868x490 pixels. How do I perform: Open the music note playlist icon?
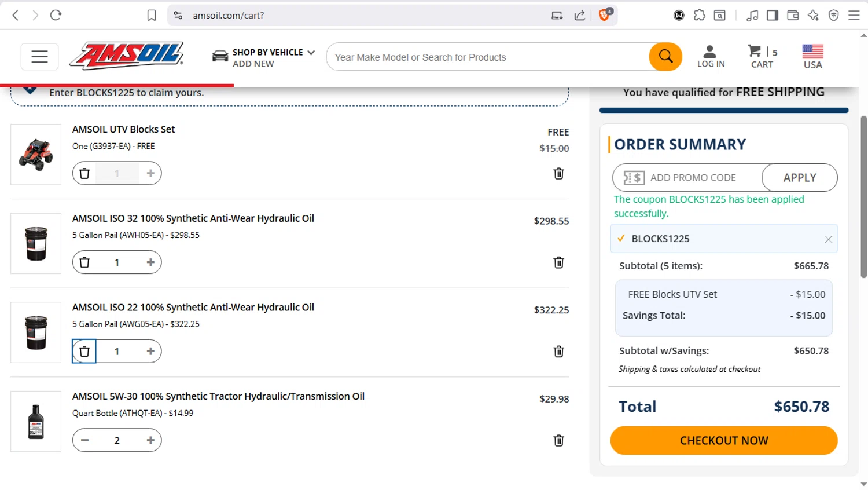(x=752, y=16)
